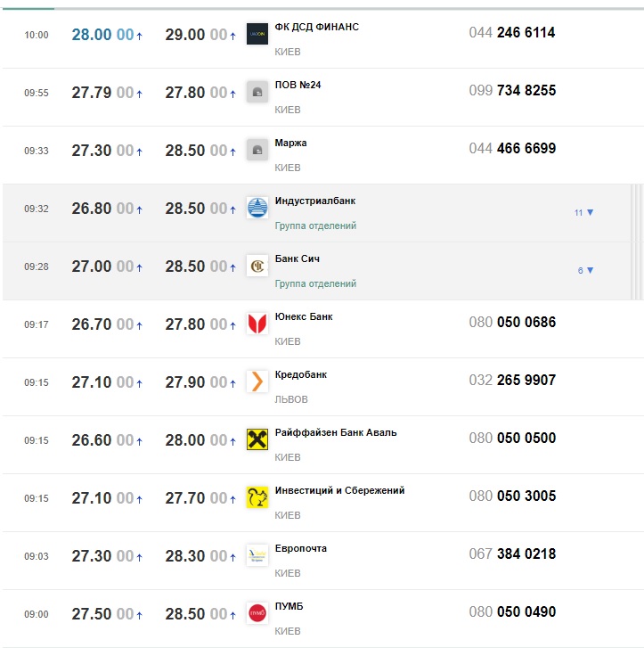Click the Кредобанк orange chevron logo

257,381
